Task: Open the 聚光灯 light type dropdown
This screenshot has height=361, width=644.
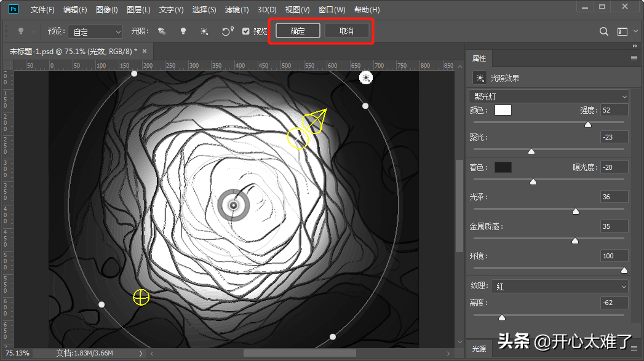Action: tap(549, 97)
